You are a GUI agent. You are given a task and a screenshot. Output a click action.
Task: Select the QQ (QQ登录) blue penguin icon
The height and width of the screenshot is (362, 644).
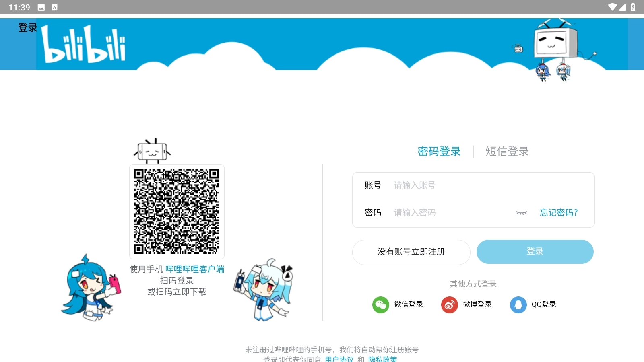(518, 305)
